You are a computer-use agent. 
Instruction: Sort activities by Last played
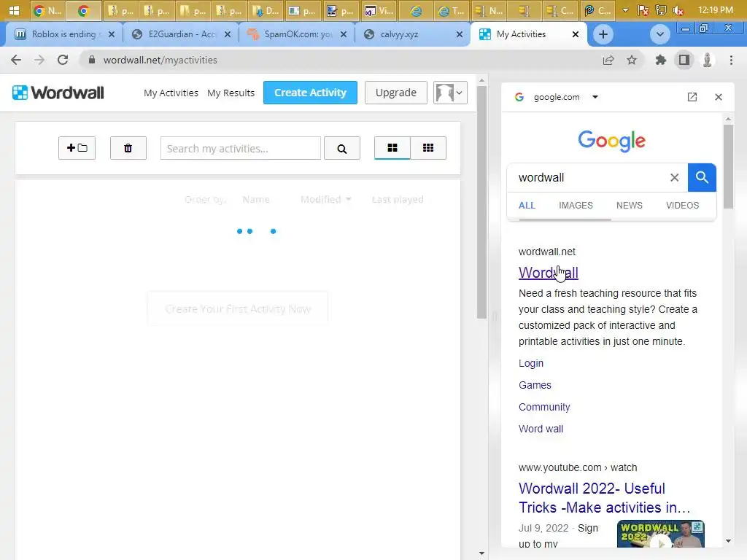398,199
